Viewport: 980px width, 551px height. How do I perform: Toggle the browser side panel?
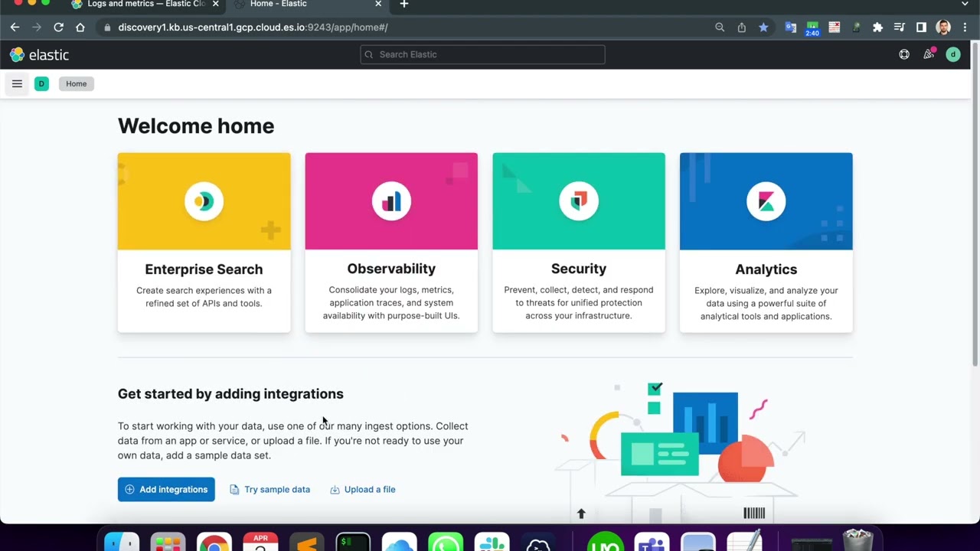921,27
